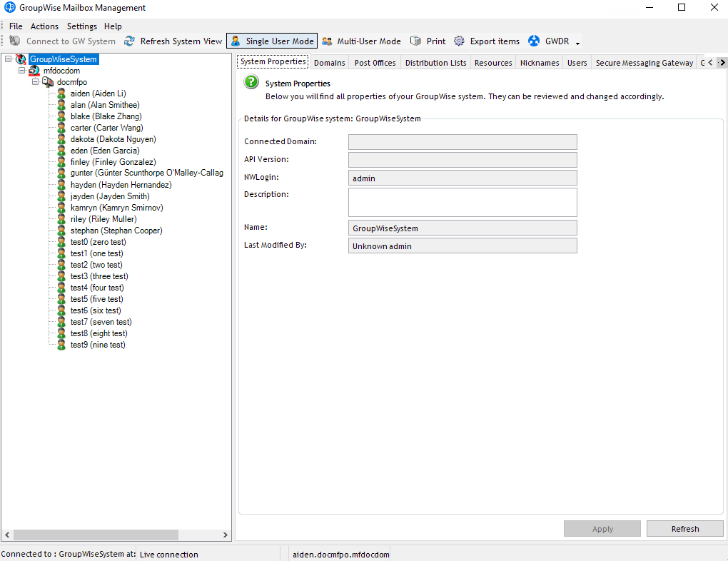Screen dimensions: 728x561
Task: Collapse the docmfpo post office node
Action: point(35,82)
